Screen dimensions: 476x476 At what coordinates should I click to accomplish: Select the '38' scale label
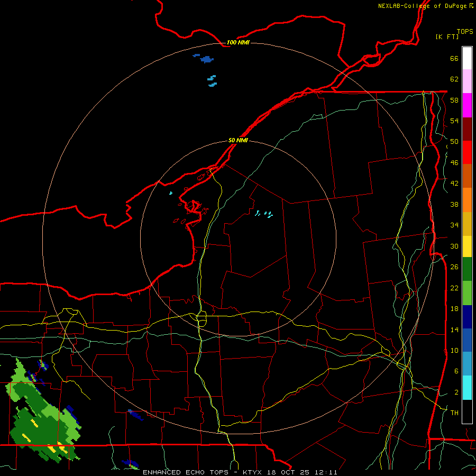tap(454, 204)
